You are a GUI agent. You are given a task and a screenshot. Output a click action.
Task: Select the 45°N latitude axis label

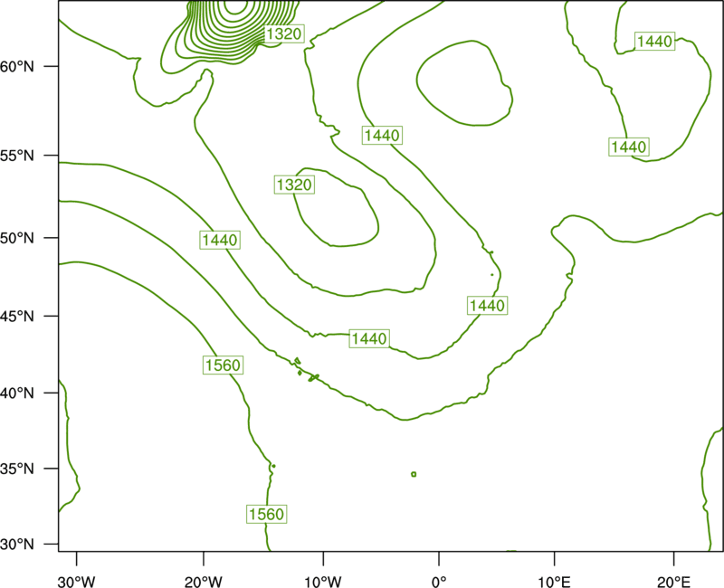click(17, 316)
